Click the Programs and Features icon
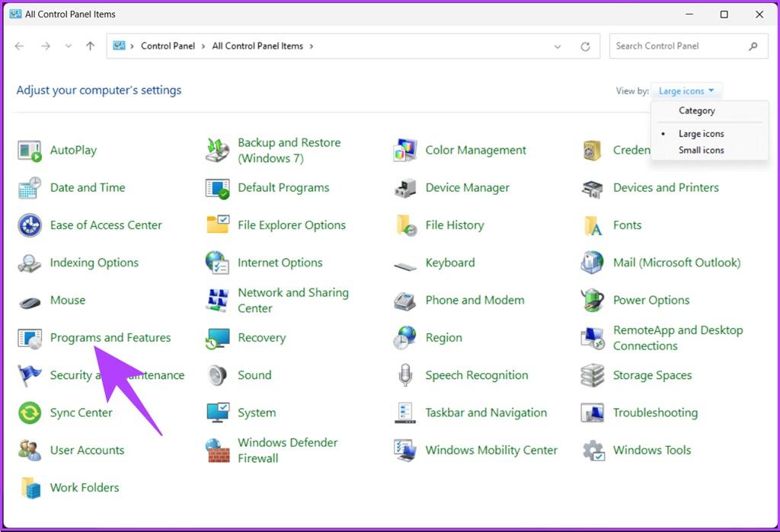780x532 pixels. (x=30, y=338)
